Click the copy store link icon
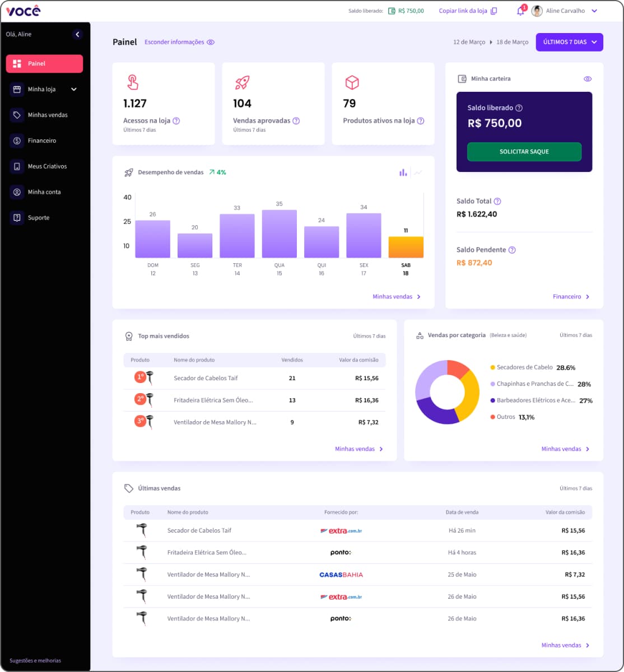 (x=493, y=11)
